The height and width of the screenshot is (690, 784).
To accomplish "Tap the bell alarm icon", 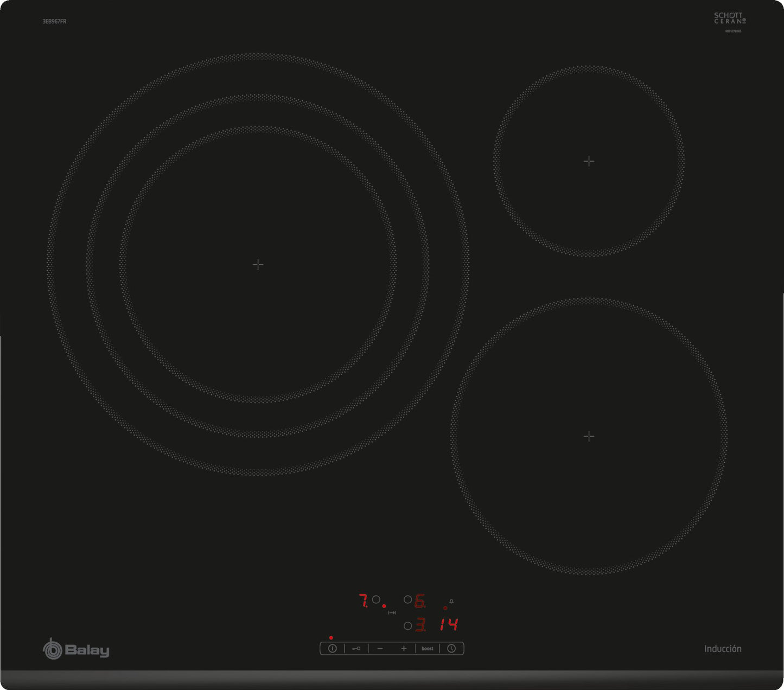I will click(x=451, y=602).
